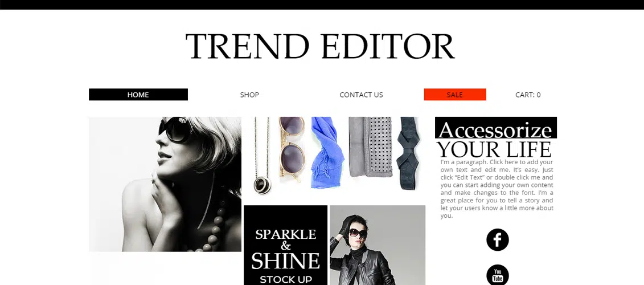Click the red SALE button
This screenshot has width=644, height=285.
pos(454,95)
